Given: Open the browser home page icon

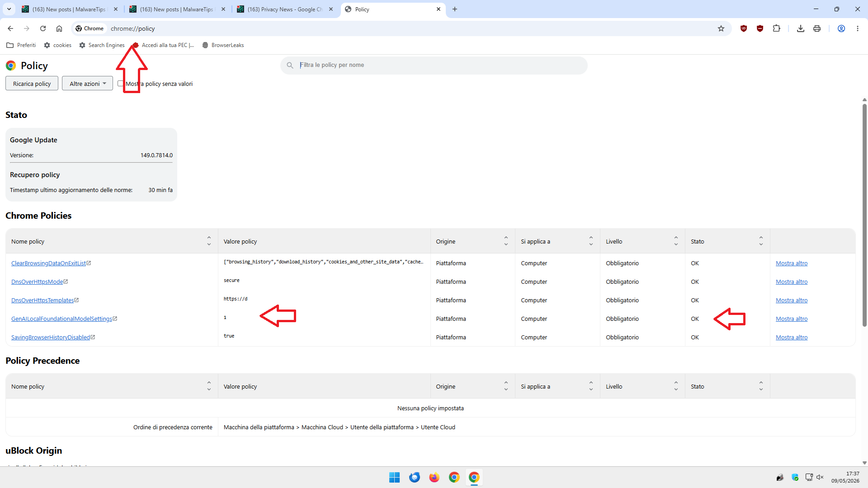Looking at the screenshot, I should point(59,28).
